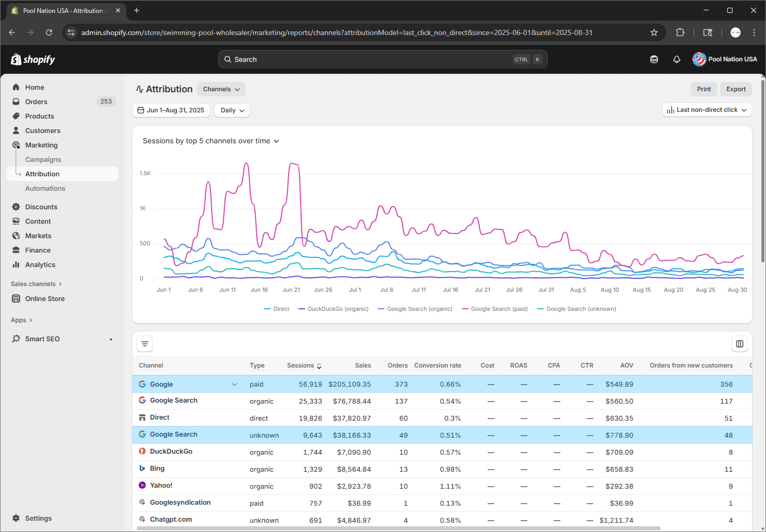Open browser extensions puzzle icon

pos(680,32)
